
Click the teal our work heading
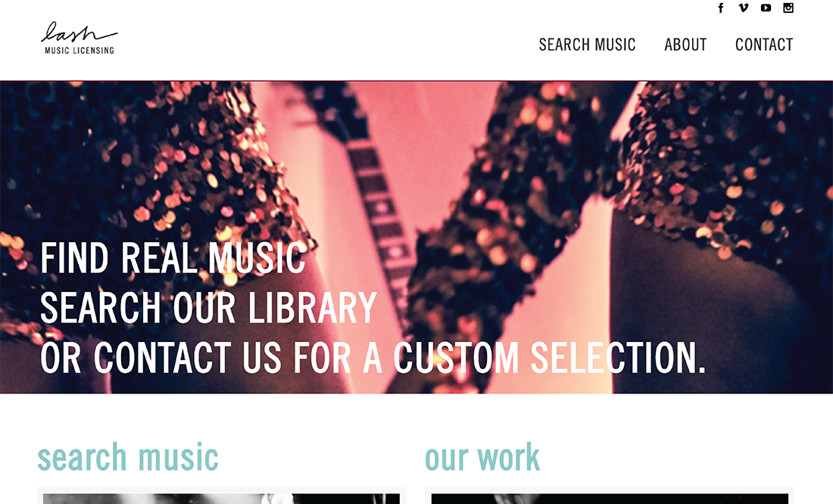pos(482,457)
